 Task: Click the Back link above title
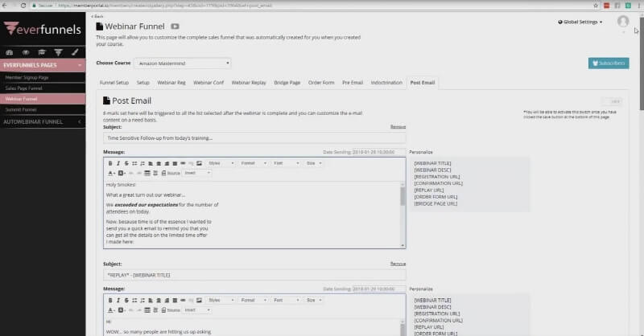(x=97, y=16)
